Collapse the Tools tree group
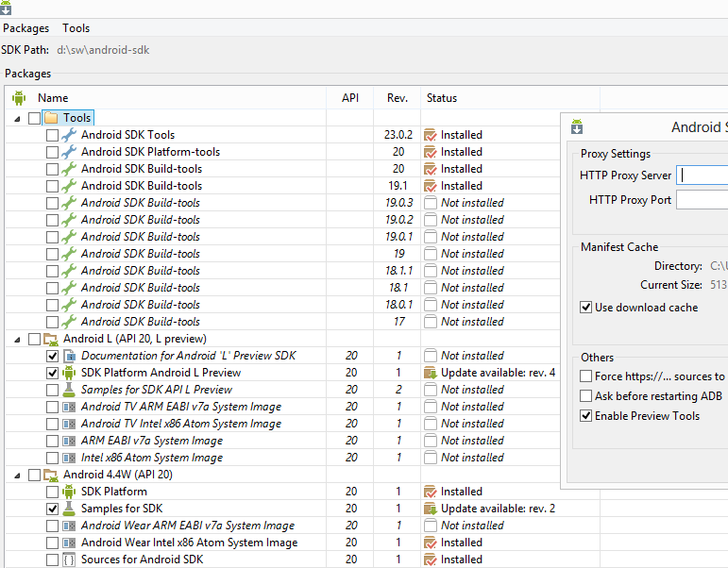 click(17, 118)
